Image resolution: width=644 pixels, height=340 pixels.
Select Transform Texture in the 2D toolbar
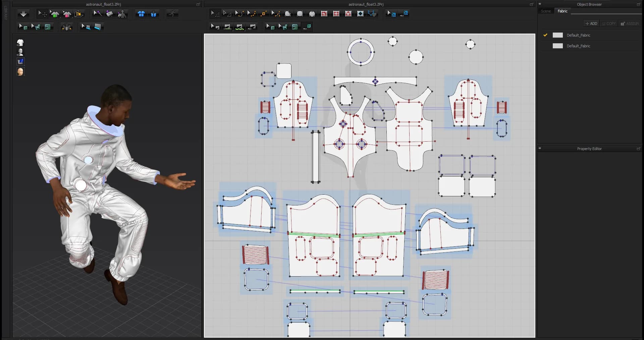(283, 27)
